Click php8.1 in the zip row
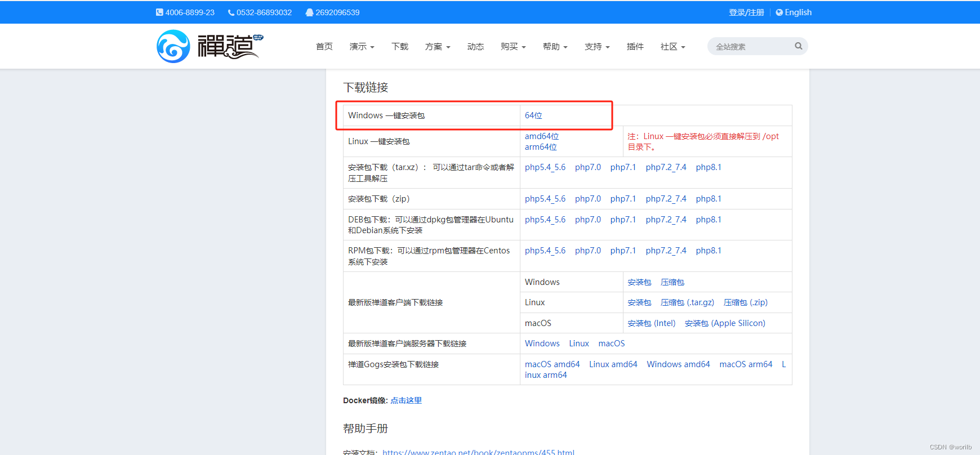 click(709, 199)
